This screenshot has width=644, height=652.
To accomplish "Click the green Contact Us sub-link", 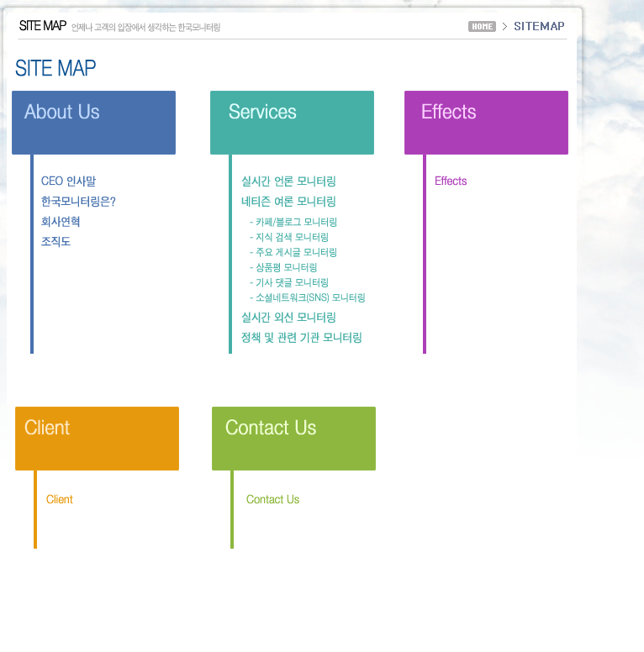I will coord(272,499).
